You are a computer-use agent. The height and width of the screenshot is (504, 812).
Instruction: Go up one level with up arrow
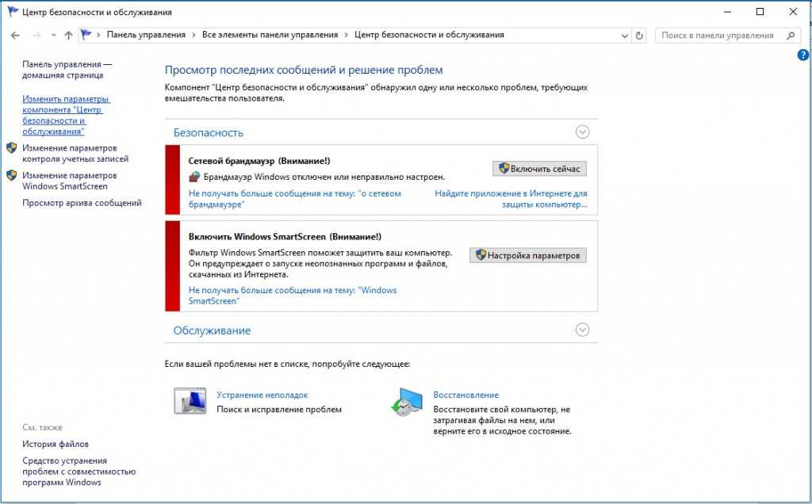coord(68,35)
